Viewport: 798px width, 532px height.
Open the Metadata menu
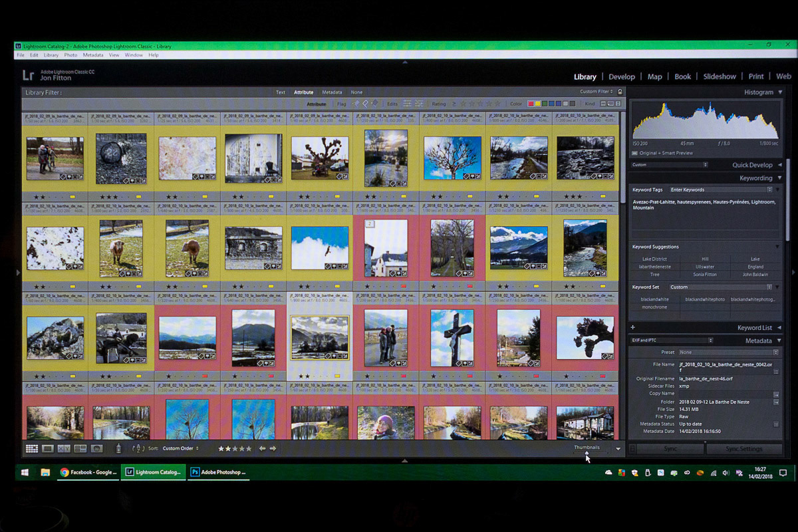click(x=93, y=55)
